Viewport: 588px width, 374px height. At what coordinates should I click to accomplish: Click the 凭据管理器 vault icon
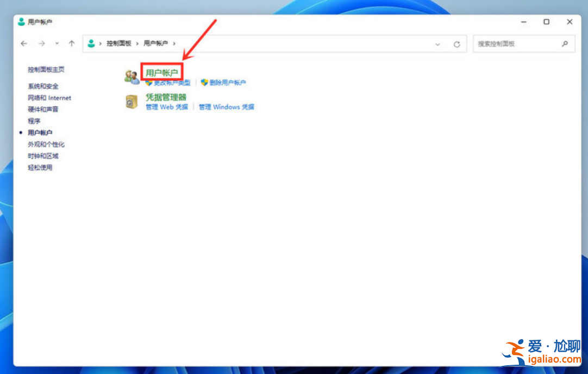click(x=131, y=102)
